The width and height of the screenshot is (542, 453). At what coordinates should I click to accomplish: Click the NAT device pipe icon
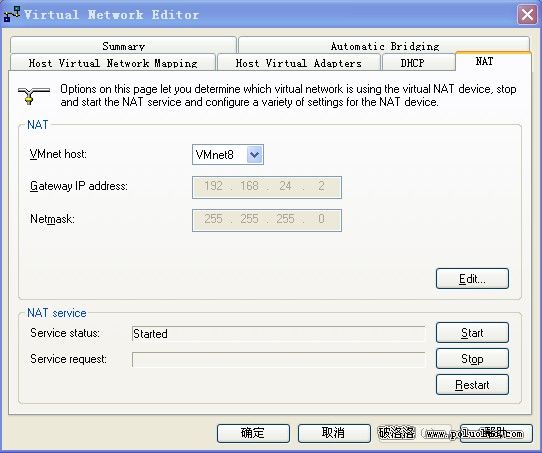point(34,95)
